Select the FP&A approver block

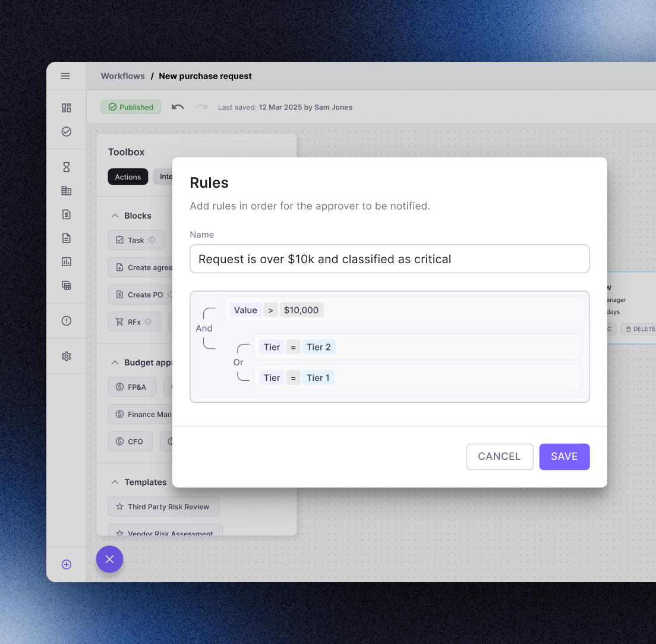point(132,387)
